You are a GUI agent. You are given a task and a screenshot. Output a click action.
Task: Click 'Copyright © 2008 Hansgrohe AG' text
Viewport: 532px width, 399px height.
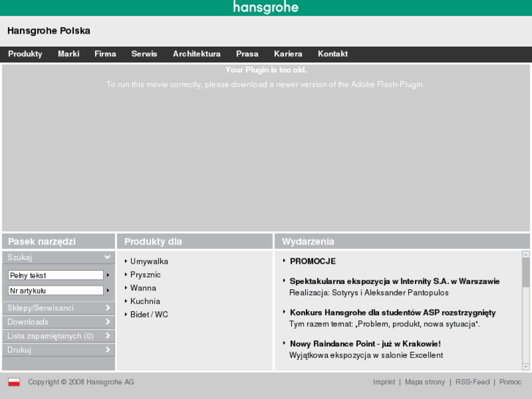pyautogui.click(x=81, y=382)
